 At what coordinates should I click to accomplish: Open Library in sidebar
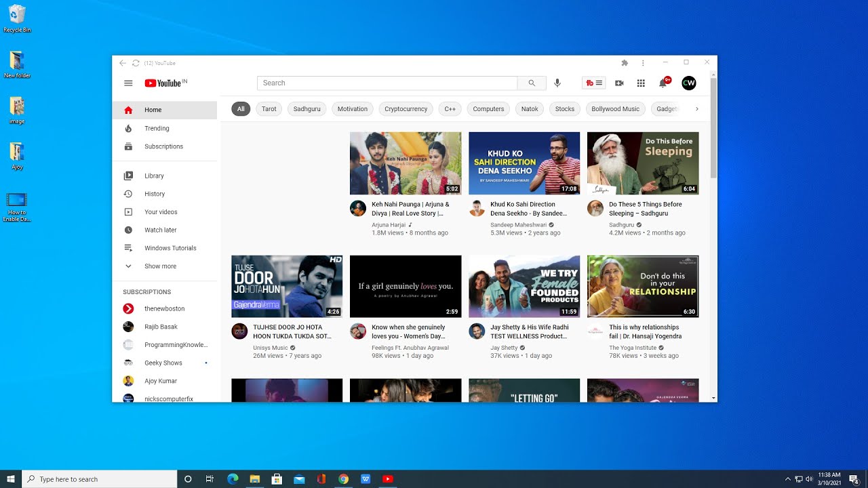pyautogui.click(x=165, y=176)
